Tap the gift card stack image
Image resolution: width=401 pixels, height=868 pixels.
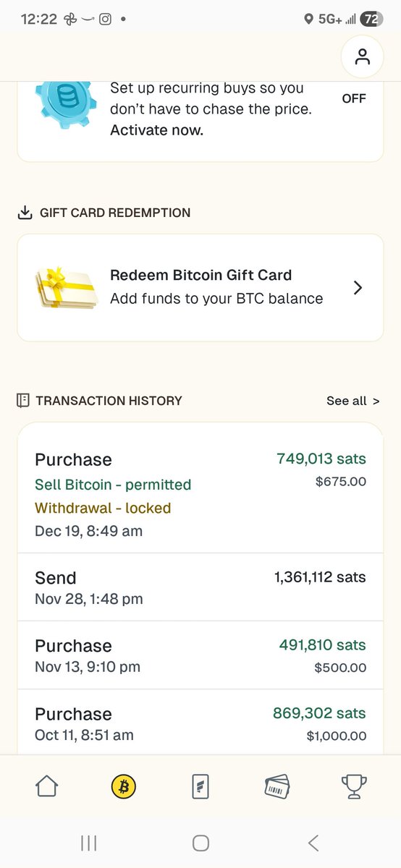[67, 289]
